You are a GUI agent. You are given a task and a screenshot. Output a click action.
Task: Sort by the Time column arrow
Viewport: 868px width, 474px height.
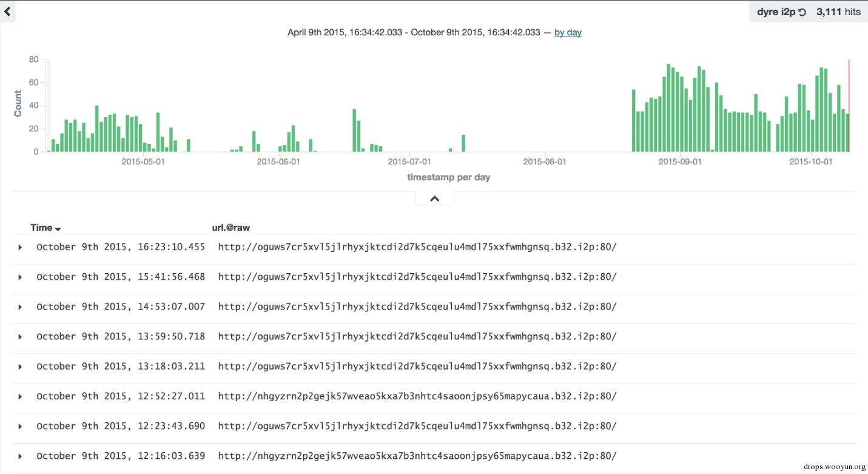tap(58, 229)
